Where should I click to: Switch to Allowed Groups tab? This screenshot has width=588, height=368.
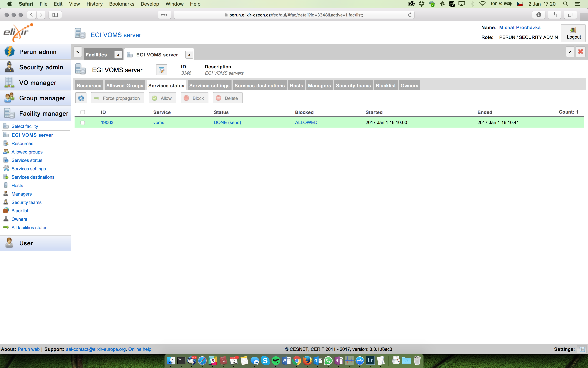(125, 86)
